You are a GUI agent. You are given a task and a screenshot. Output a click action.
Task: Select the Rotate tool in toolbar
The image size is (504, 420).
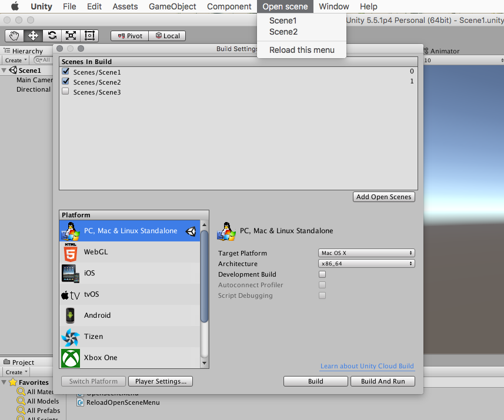[52, 36]
